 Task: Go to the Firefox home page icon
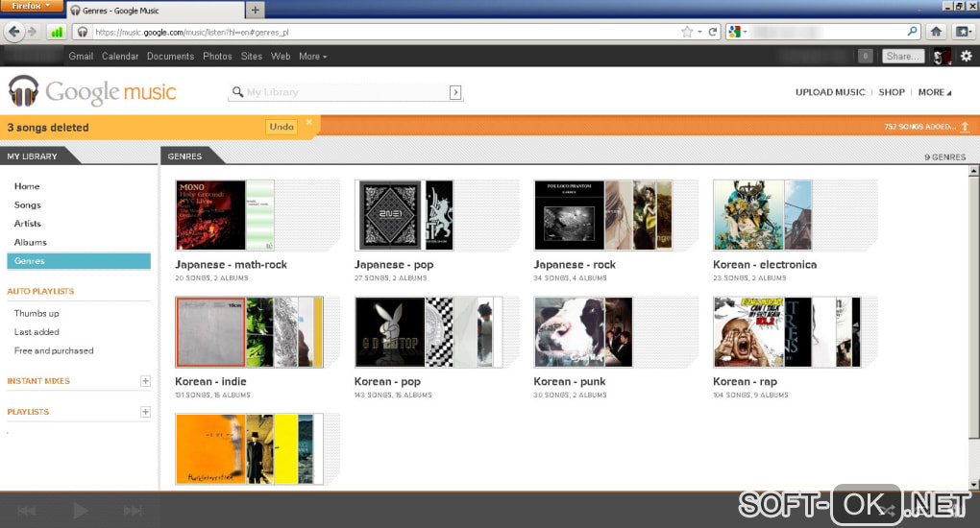(936, 32)
